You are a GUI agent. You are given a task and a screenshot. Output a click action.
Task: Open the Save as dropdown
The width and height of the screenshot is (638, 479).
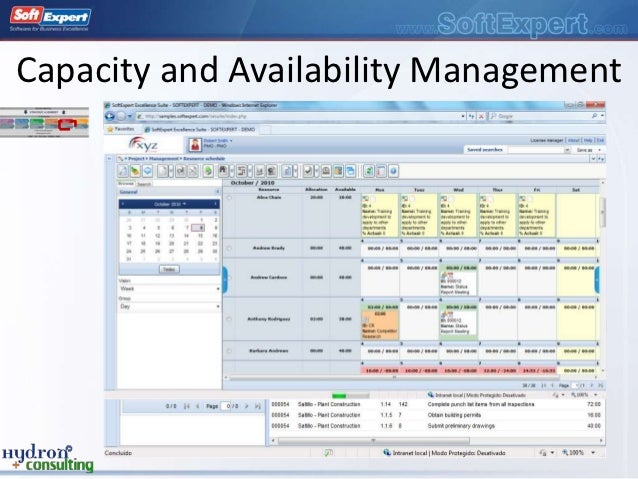[x=600, y=150]
